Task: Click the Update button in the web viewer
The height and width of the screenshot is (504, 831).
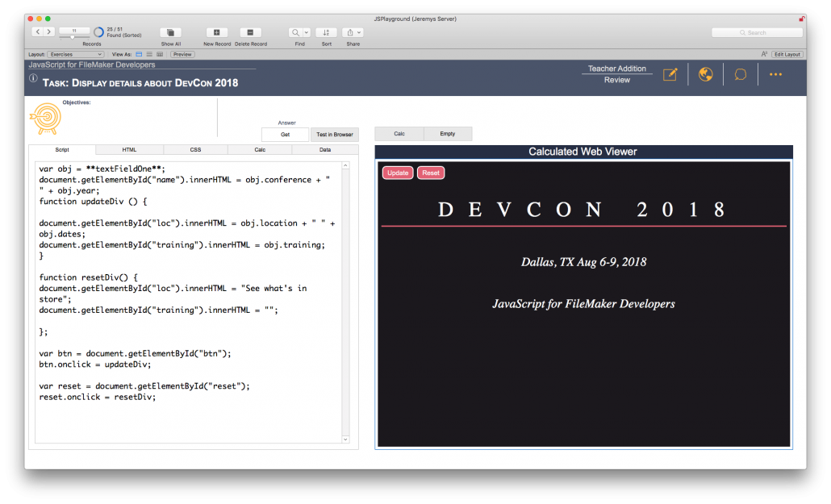Action: click(397, 173)
